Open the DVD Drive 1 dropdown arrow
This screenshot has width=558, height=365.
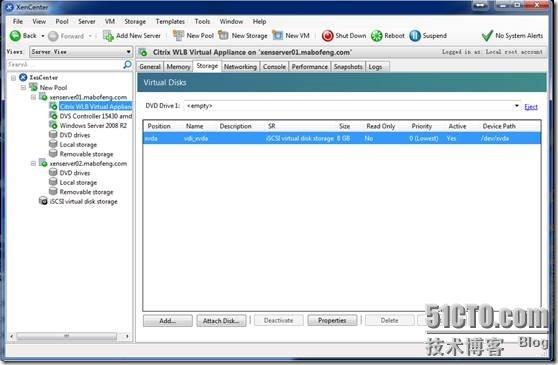(x=517, y=106)
